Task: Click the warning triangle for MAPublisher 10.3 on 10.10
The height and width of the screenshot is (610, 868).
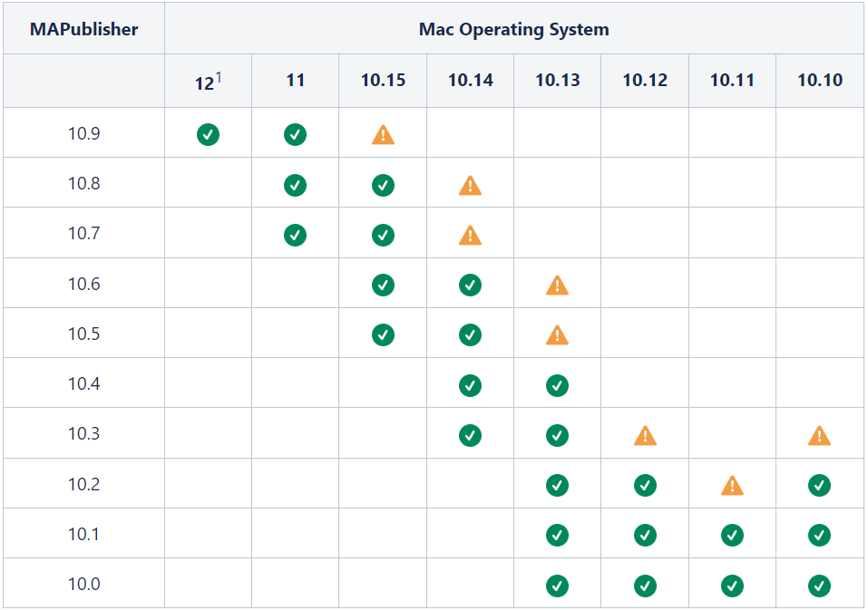Action: point(819,436)
